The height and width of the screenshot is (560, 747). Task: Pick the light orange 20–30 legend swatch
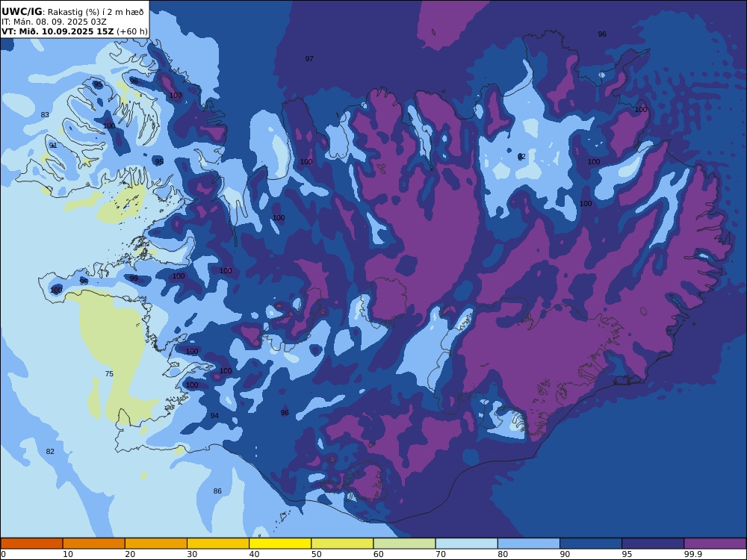pos(156,544)
